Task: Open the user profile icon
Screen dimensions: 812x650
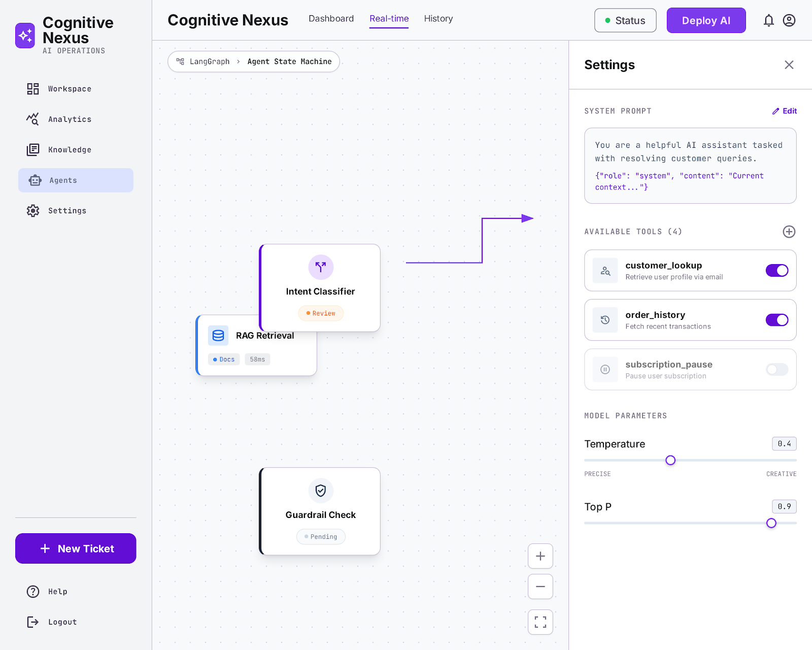Action: pos(789,20)
